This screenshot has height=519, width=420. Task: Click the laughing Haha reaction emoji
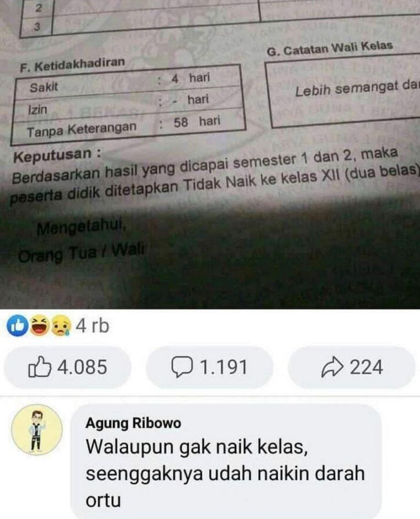pyautogui.click(x=39, y=326)
